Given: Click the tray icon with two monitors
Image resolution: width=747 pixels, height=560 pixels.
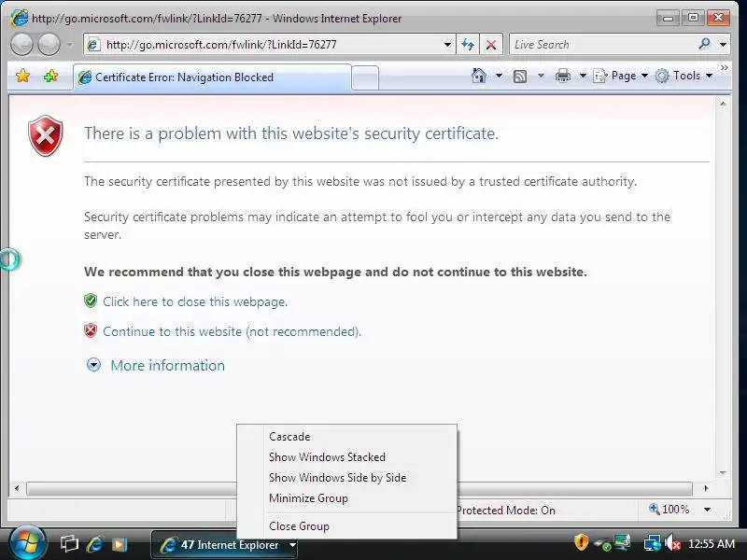Looking at the screenshot, I should [622, 541].
